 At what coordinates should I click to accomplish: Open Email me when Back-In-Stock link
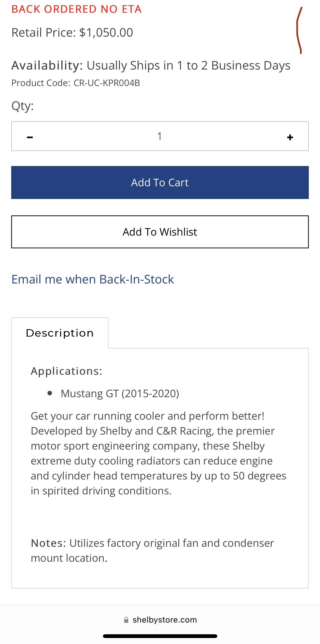[93, 279]
